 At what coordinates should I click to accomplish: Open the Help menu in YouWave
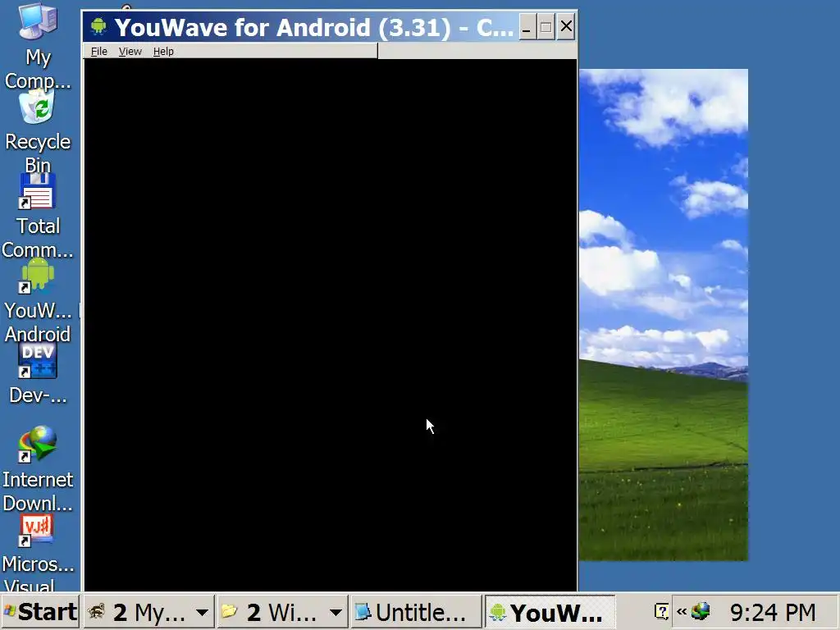pyautogui.click(x=163, y=52)
